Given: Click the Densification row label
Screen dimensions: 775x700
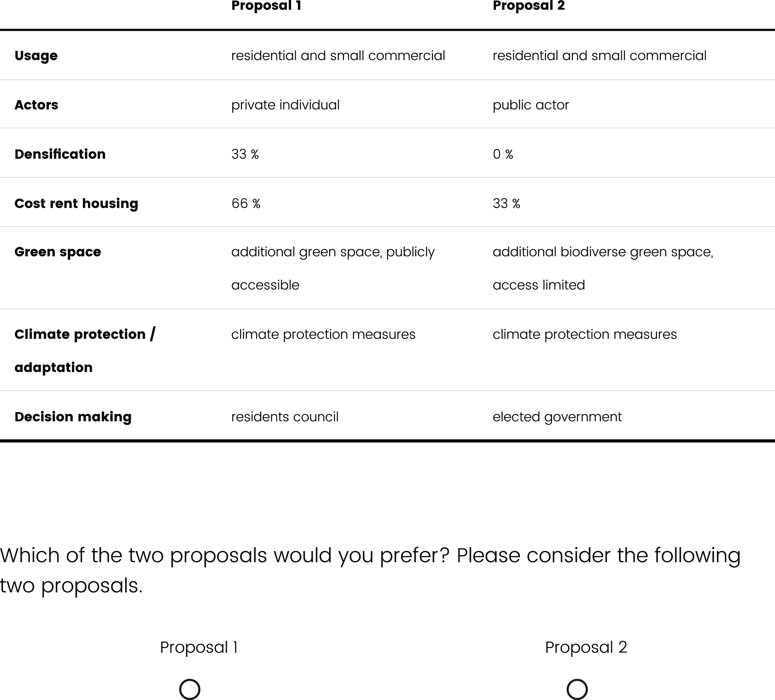Looking at the screenshot, I should point(60,154).
